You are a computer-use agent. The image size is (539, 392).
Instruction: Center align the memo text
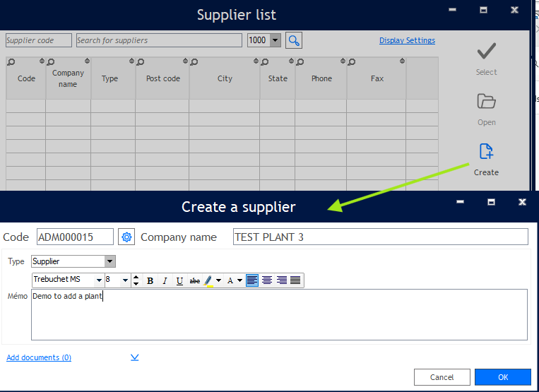(267, 280)
